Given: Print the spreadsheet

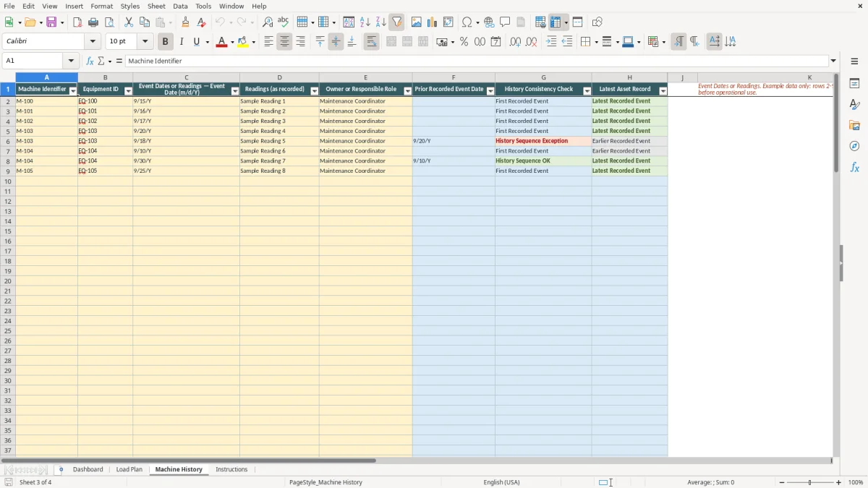Looking at the screenshot, I should click(x=93, y=22).
